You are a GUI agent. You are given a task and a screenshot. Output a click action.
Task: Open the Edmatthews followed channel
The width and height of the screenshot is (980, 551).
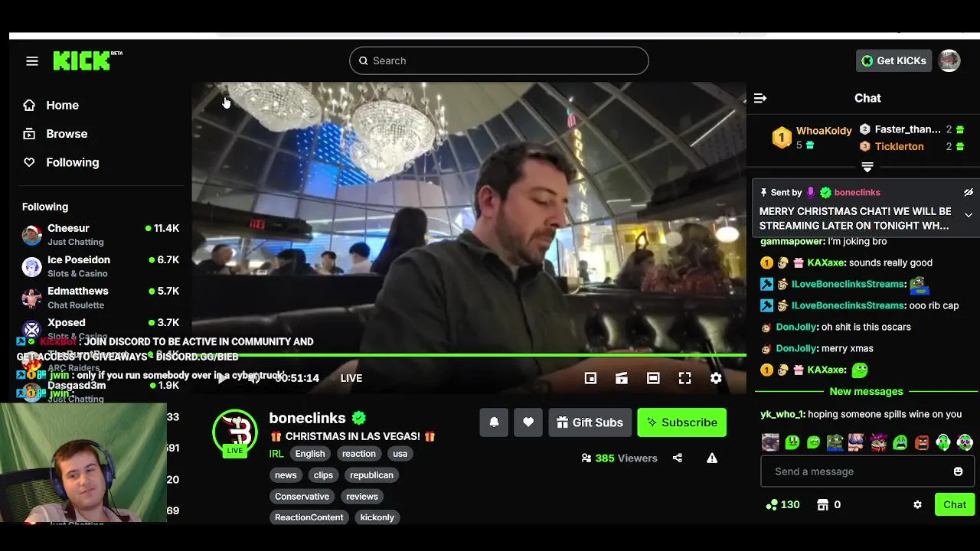(100, 297)
